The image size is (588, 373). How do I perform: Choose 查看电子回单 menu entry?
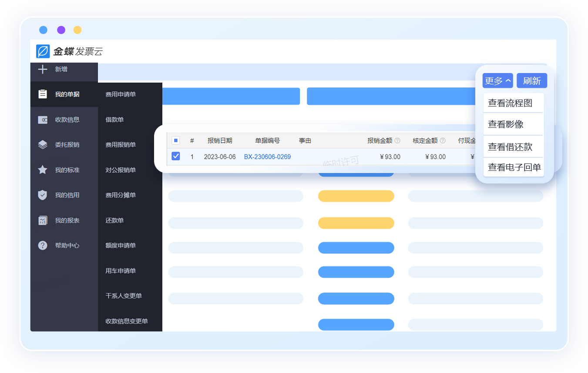coord(514,167)
